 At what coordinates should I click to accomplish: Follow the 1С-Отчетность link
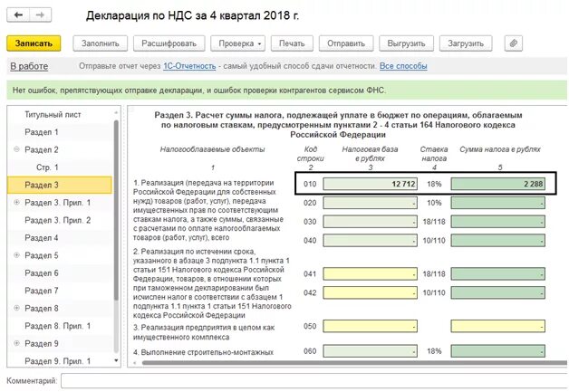coord(189,66)
